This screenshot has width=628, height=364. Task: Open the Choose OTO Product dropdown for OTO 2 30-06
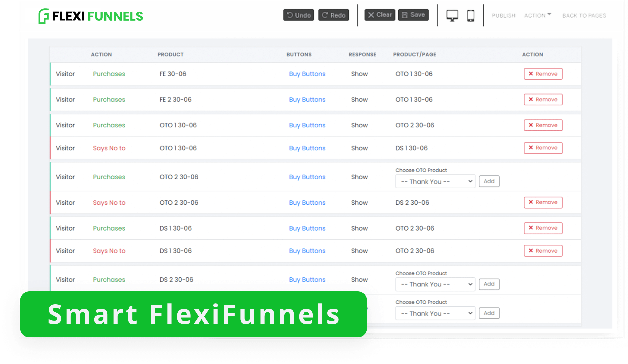435,181
